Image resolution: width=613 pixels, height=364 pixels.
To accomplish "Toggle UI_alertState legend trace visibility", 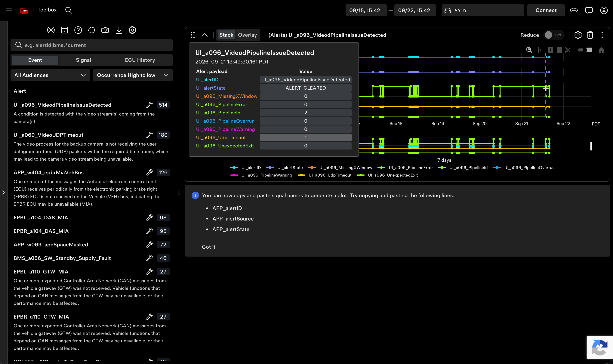I will [284, 168].
